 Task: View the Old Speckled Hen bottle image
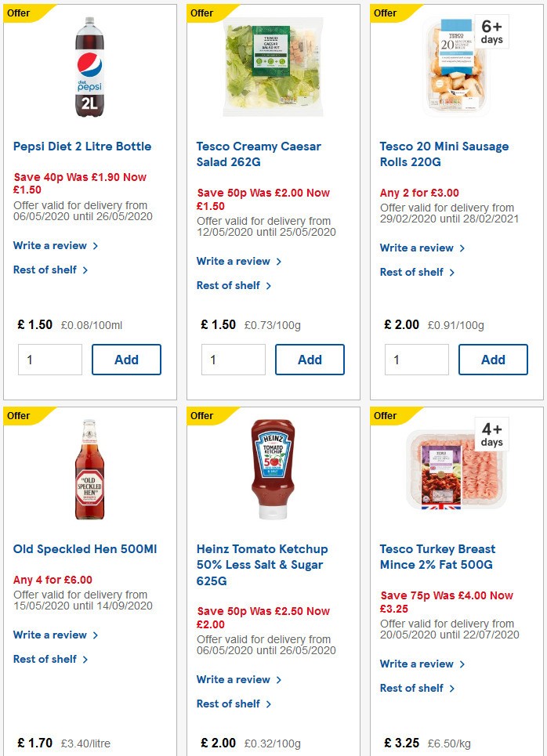(89, 468)
